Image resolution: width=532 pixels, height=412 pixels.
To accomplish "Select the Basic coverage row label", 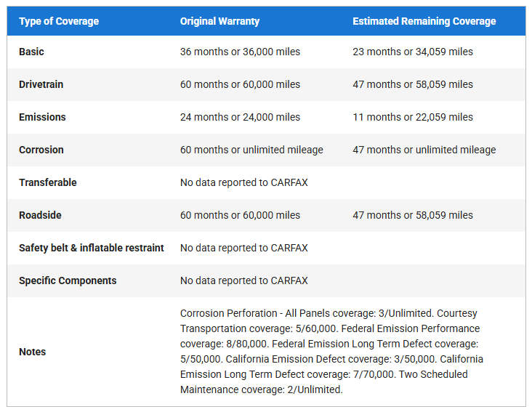I will [32, 52].
